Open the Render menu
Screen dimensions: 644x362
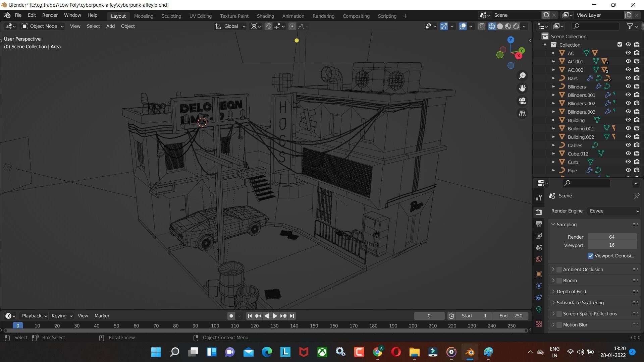50,15
